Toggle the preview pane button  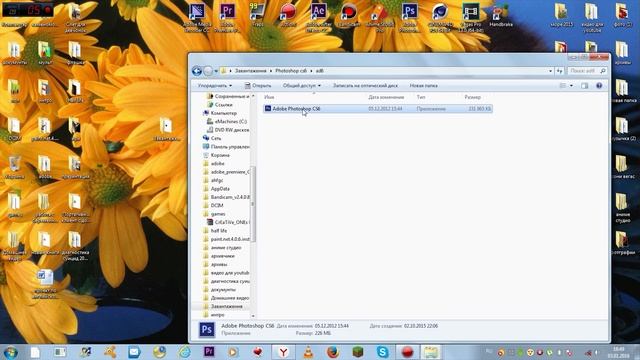pos(584,86)
